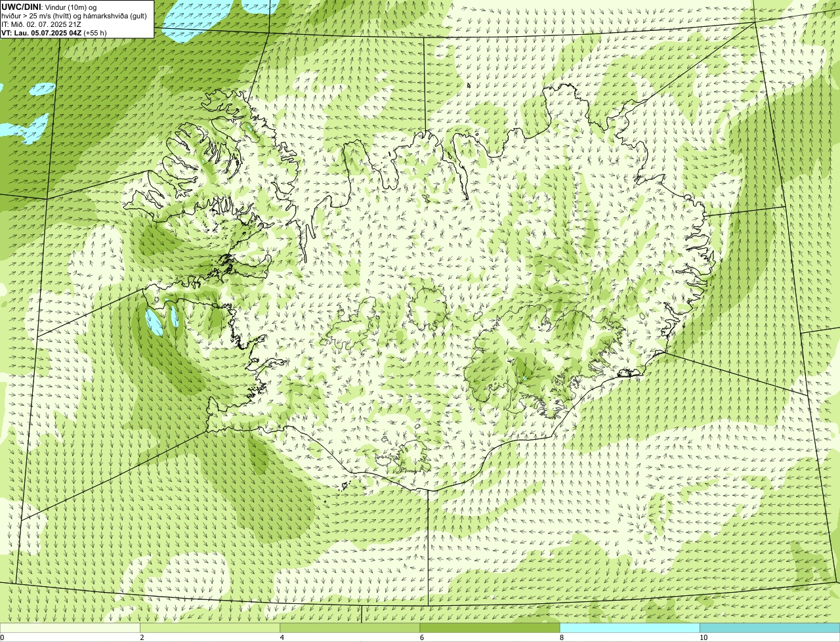Click the palest 0–2 m/s legend swatch
The height and width of the screenshot is (642, 840).
[x=70, y=628]
